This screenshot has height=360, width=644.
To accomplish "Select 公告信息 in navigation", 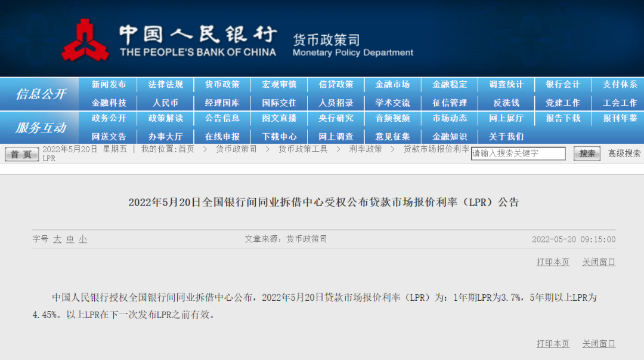I will click(x=222, y=118).
